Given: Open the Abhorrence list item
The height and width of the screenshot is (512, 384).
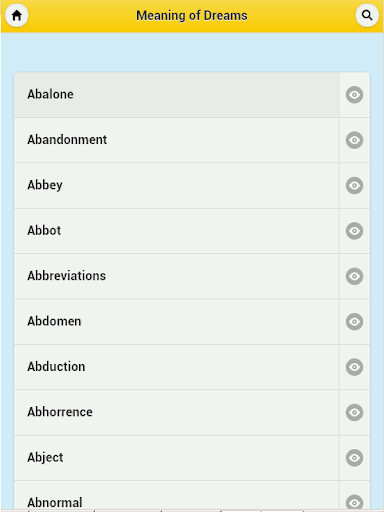Looking at the screenshot, I should [x=176, y=412].
